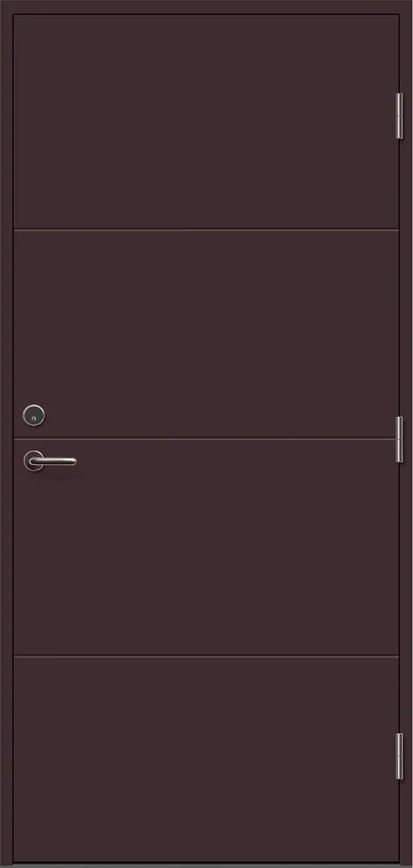Click the left side of the door frame

[6, 434]
